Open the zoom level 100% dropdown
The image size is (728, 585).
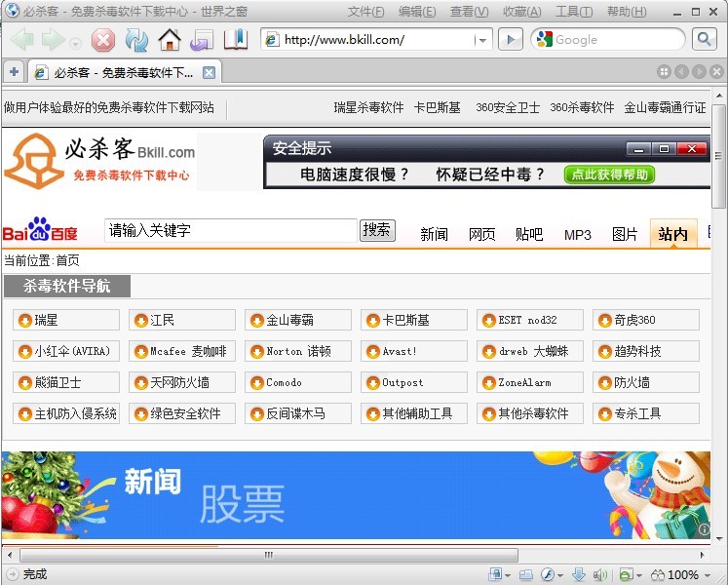(x=706, y=575)
